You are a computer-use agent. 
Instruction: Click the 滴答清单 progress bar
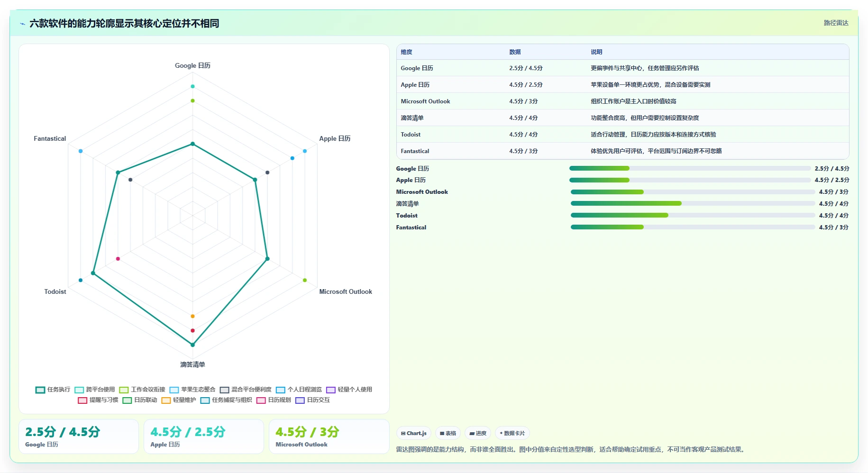pos(693,203)
